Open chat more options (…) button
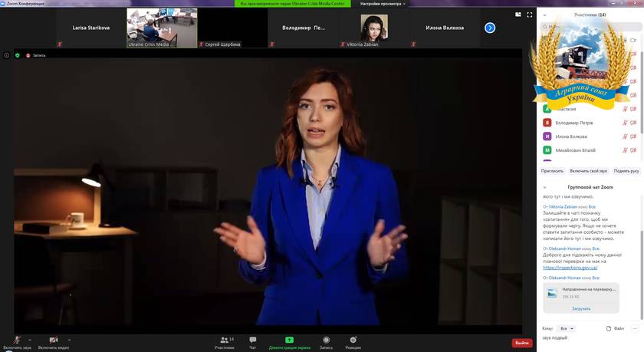The width and height of the screenshot is (644, 352). click(x=635, y=328)
